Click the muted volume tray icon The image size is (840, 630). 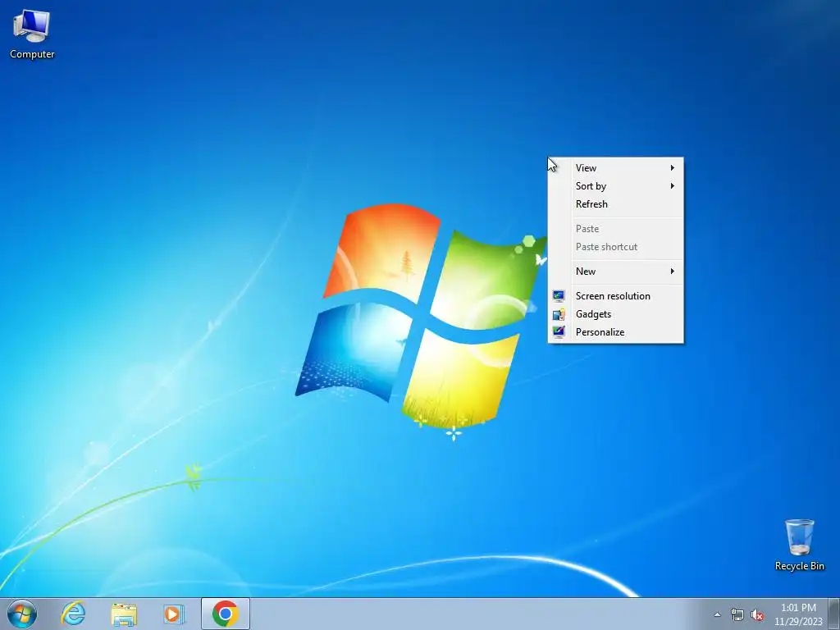point(757,614)
